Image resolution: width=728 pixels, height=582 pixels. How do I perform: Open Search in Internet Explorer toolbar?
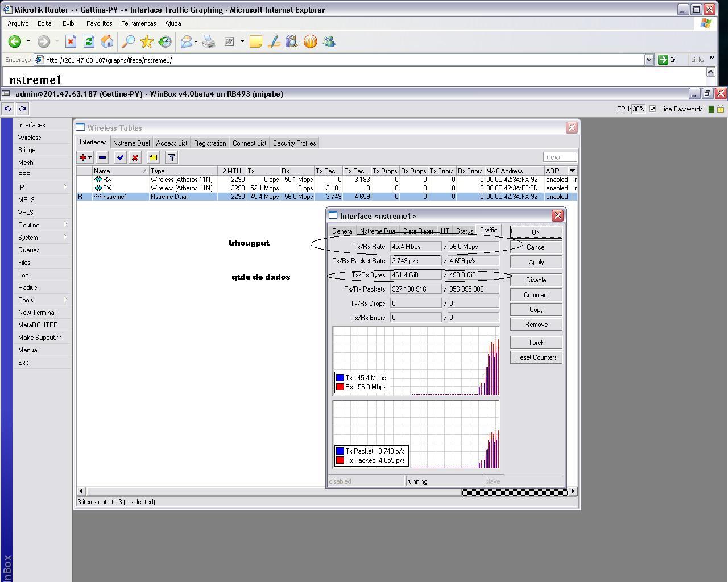coord(129,41)
